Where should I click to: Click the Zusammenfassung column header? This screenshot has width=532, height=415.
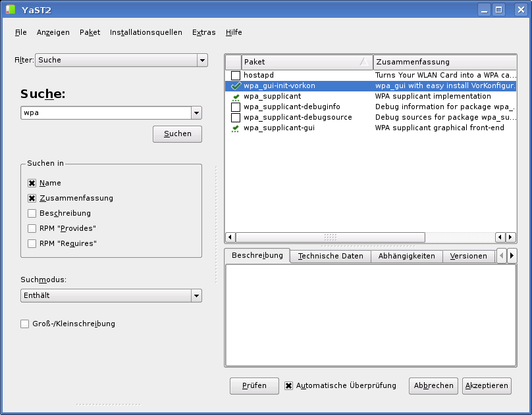[445, 62]
